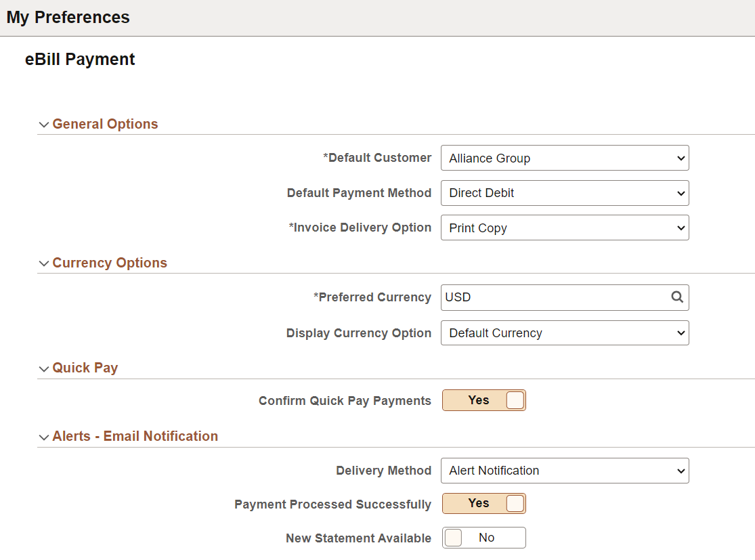
Task: Collapse the Quick Pay section
Action: tap(43, 368)
